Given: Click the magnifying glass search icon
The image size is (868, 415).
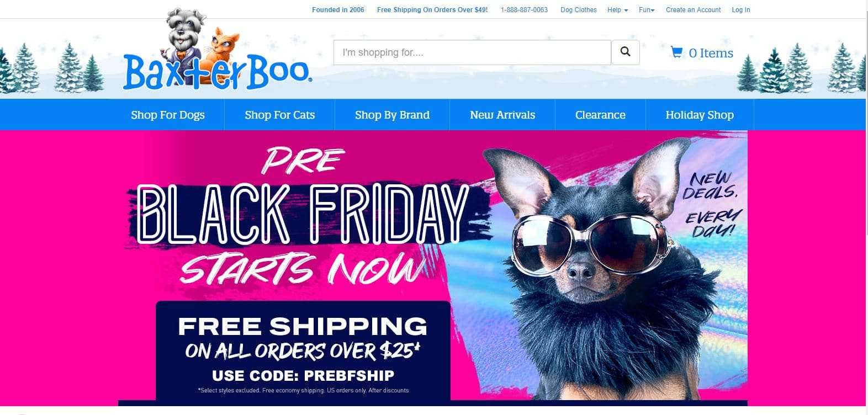Looking at the screenshot, I should (x=625, y=52).
